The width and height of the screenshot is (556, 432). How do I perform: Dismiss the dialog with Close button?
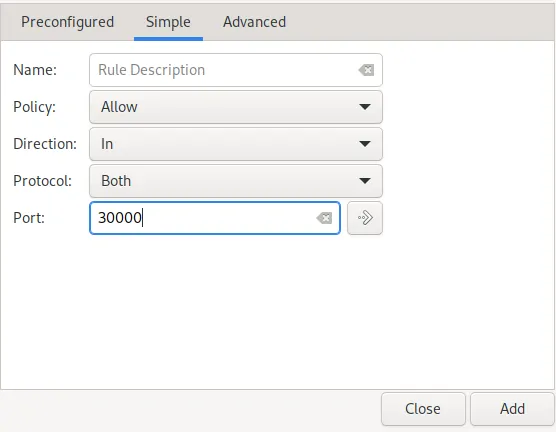click(423, 409)
